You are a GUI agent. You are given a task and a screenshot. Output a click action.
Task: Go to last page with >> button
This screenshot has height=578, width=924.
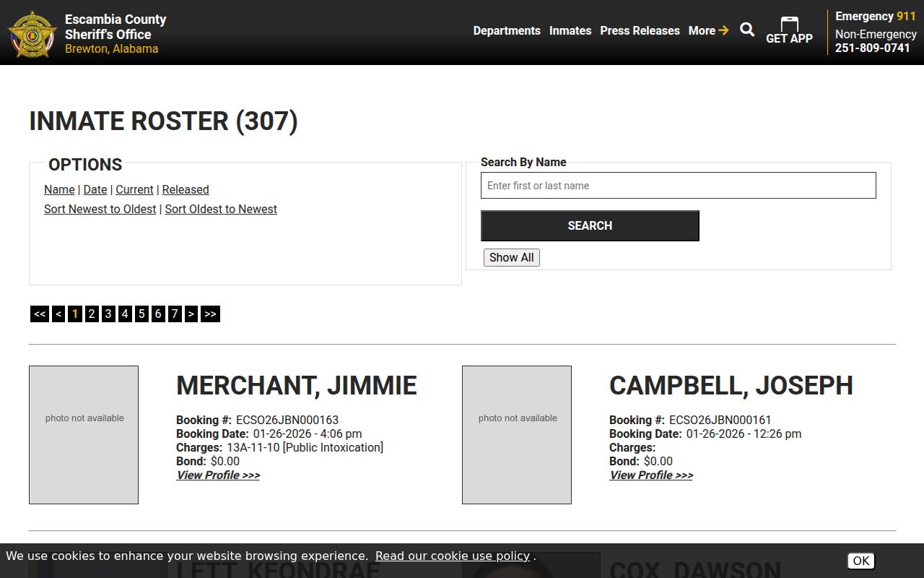[x=210, y=314]
